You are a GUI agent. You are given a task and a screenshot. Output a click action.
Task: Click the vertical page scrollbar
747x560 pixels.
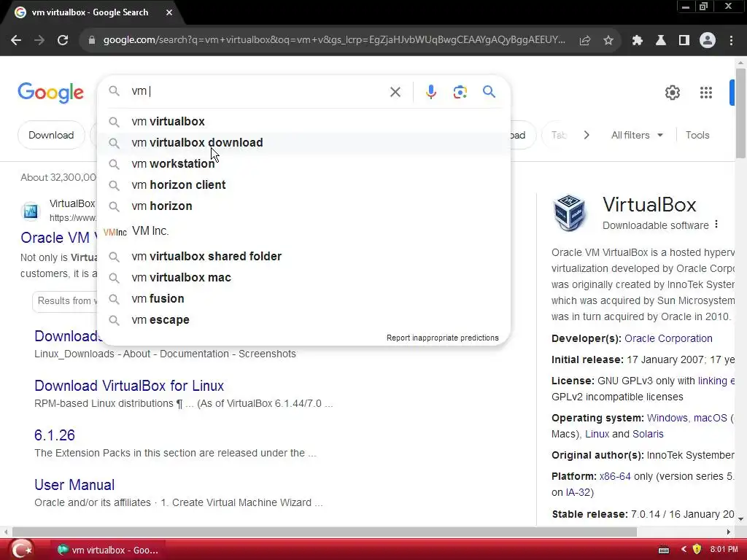coord(740,113)
